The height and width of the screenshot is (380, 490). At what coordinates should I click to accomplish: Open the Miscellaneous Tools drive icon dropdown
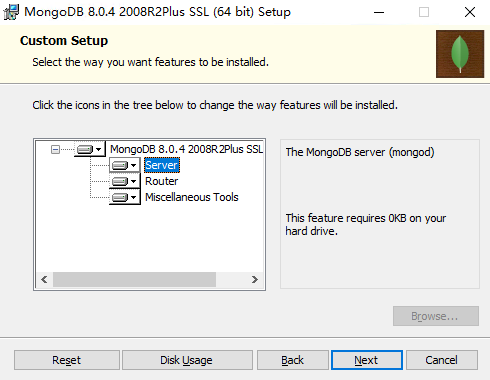125,197
